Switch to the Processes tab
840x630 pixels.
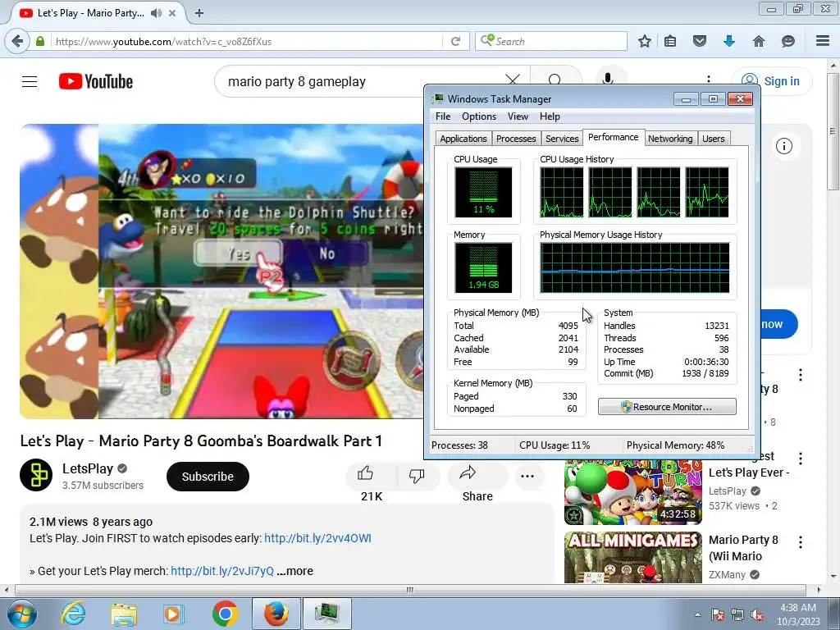(x=516, y=138)
